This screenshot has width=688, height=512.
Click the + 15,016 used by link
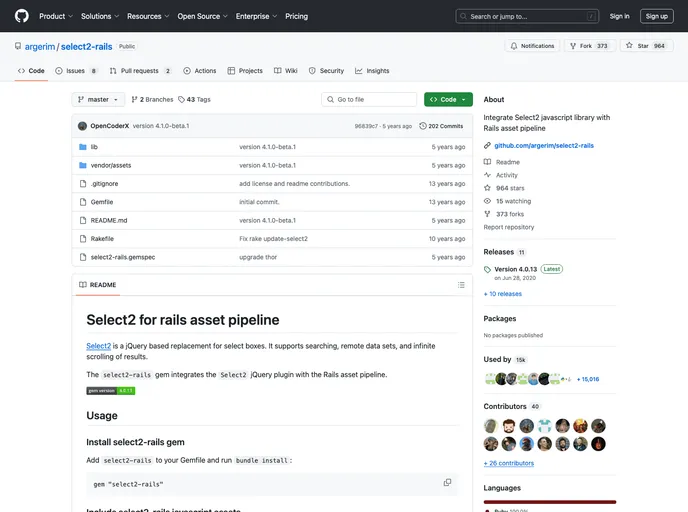[588, 379]
